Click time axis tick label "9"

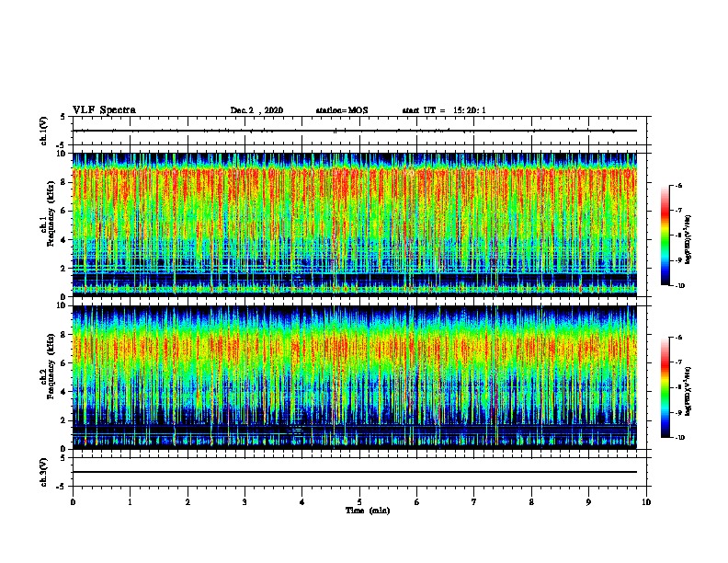click(x=588, y=502)
